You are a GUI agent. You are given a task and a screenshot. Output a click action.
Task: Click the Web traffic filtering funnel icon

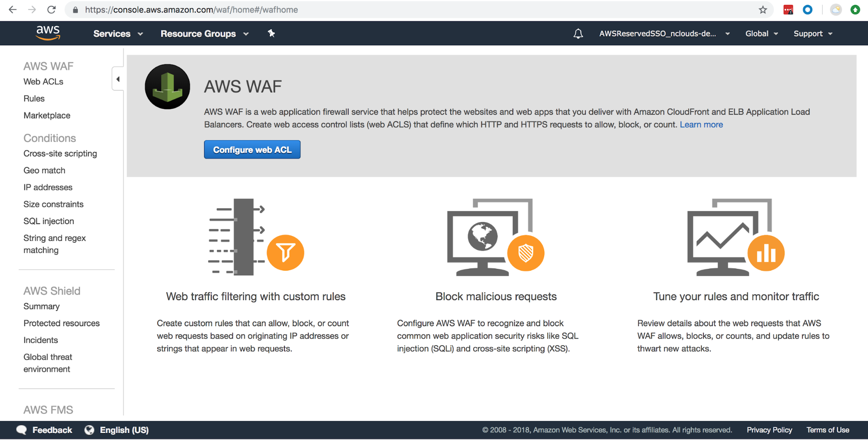(285, 252)
